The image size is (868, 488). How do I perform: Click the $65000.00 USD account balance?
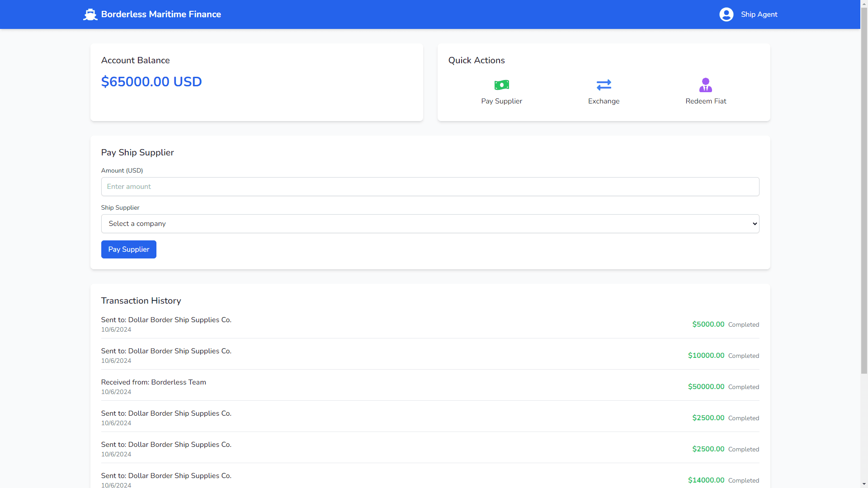coord(151,82)
